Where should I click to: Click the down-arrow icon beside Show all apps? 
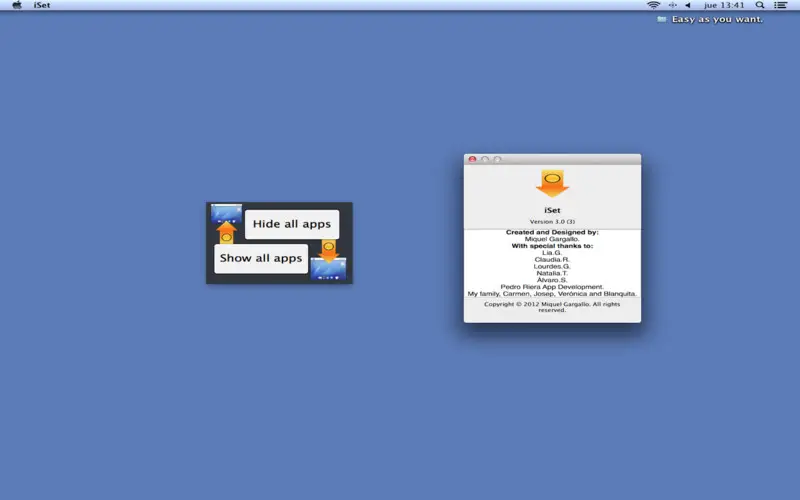pos(329,251)
